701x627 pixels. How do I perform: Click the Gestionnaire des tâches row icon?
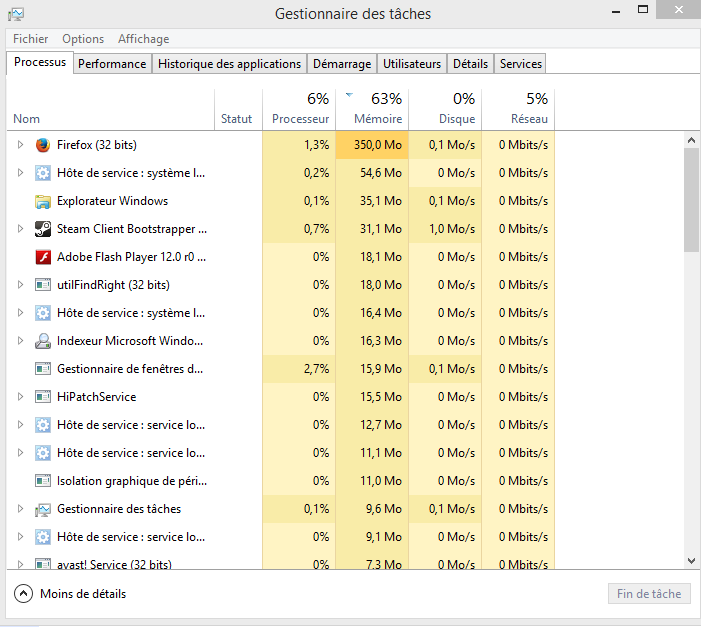pyautogui.click(x=43, y=509)
